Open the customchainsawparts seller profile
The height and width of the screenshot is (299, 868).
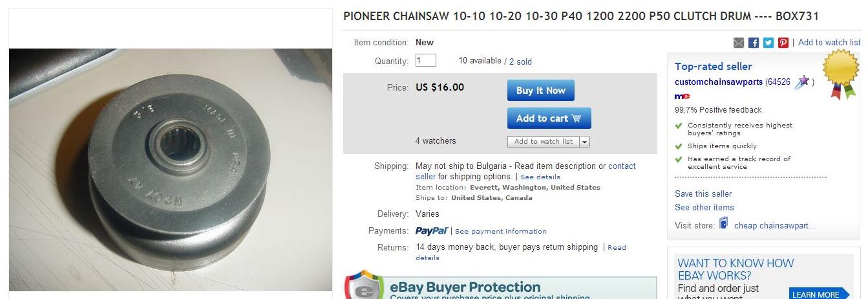tap(719, 82)
